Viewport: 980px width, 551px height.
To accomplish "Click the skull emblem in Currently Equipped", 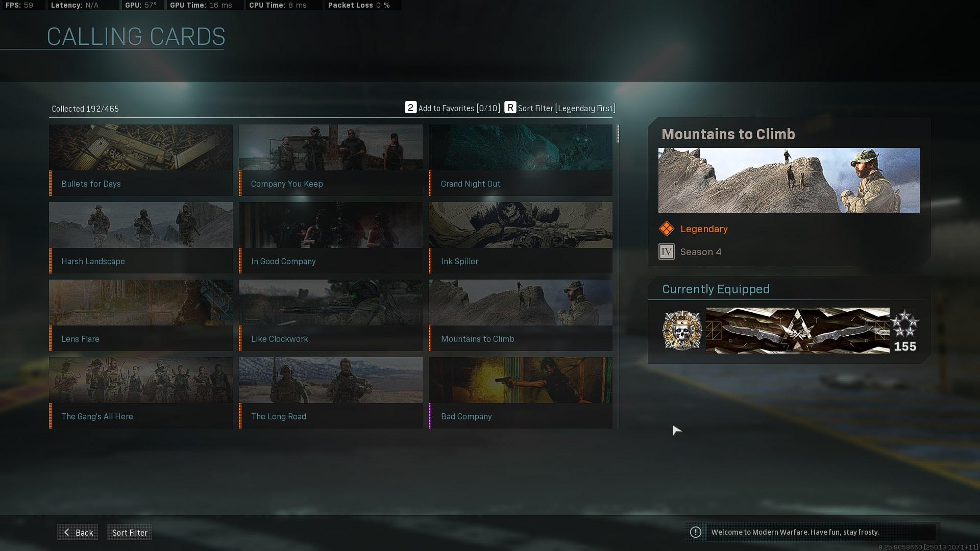I will (682, 331).
